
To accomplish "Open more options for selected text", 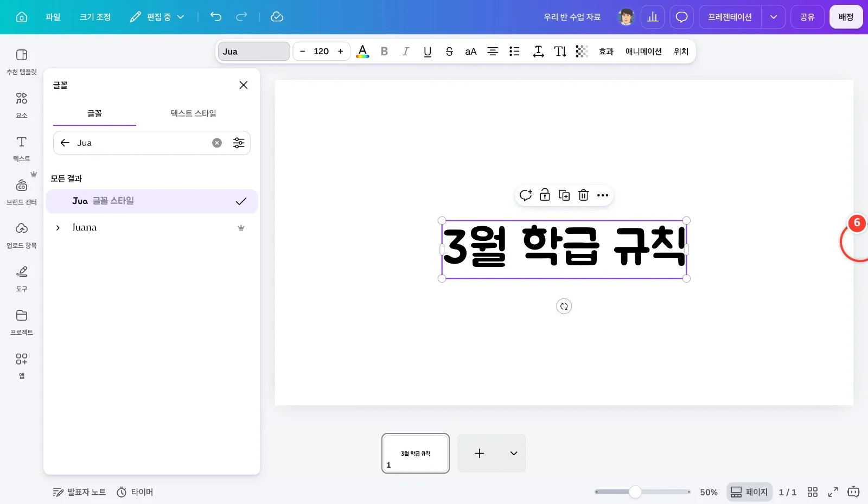I will (603, 195).
